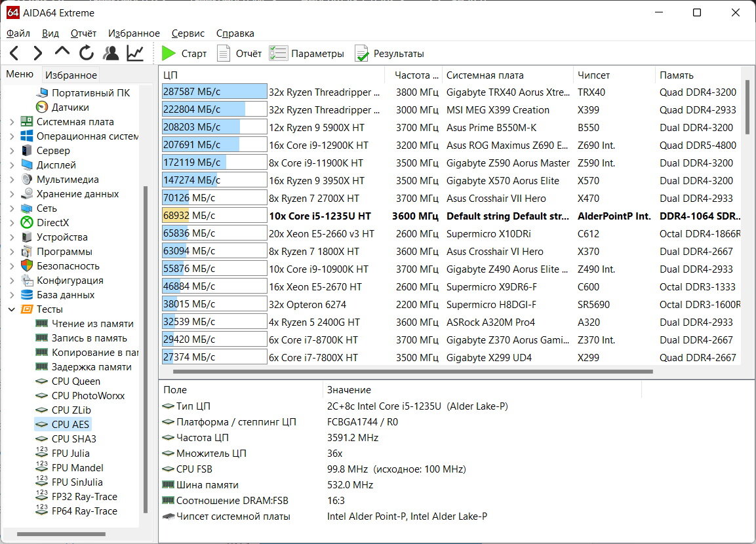Click the Сервер tower icon

point(27,150)
